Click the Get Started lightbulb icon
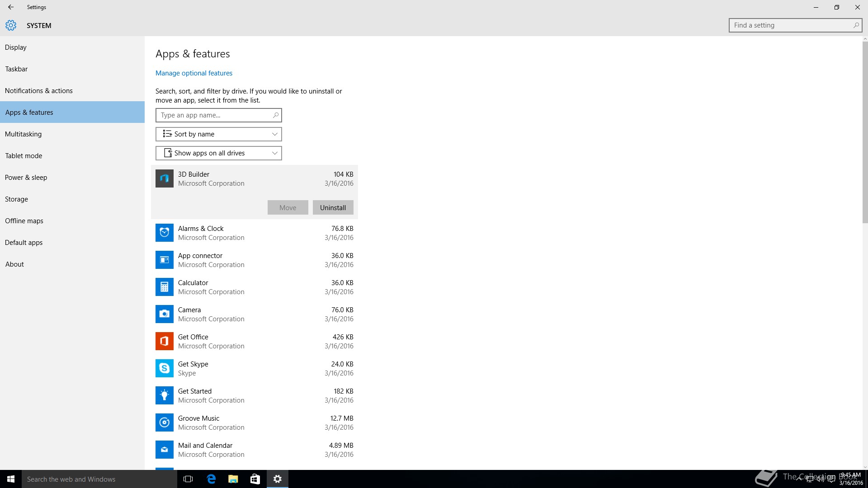Image resolution: width=868 pixels, height=488 pixels. (164, 395)
